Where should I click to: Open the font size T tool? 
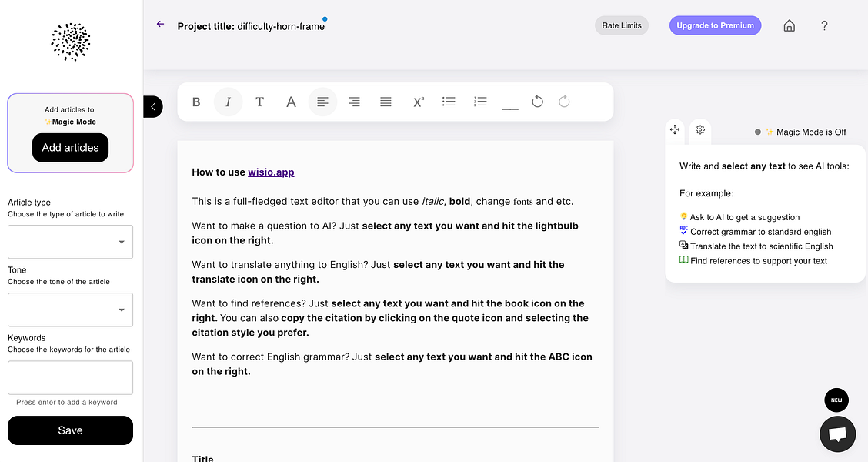[x=259, y=102]
